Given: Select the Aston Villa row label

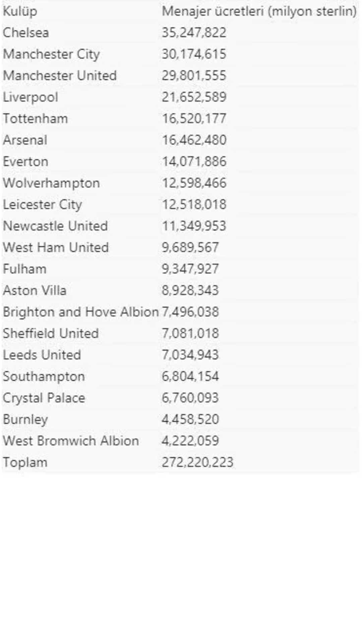Looking at the screenshot, I should click(x=35, y=290).
